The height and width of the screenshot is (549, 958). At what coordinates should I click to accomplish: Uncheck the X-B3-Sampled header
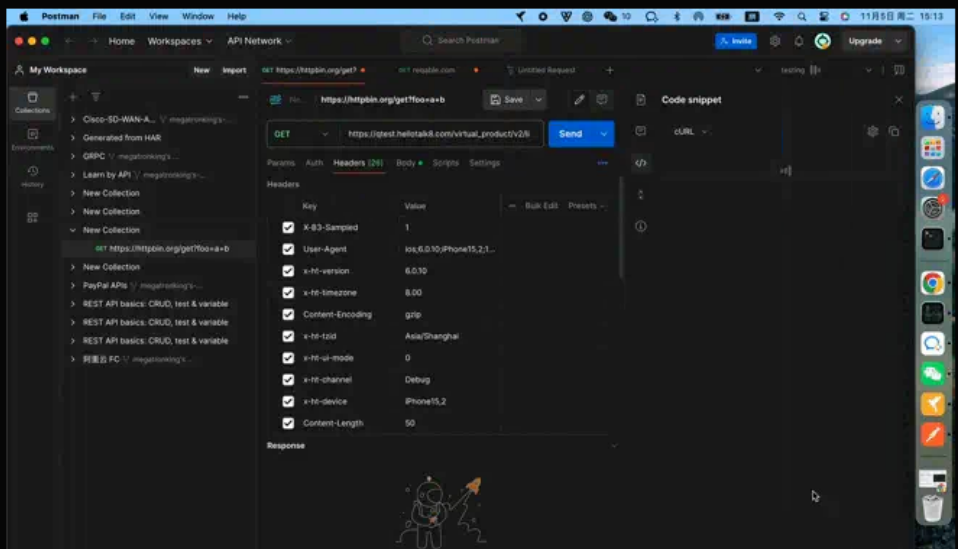coord(288,227)
